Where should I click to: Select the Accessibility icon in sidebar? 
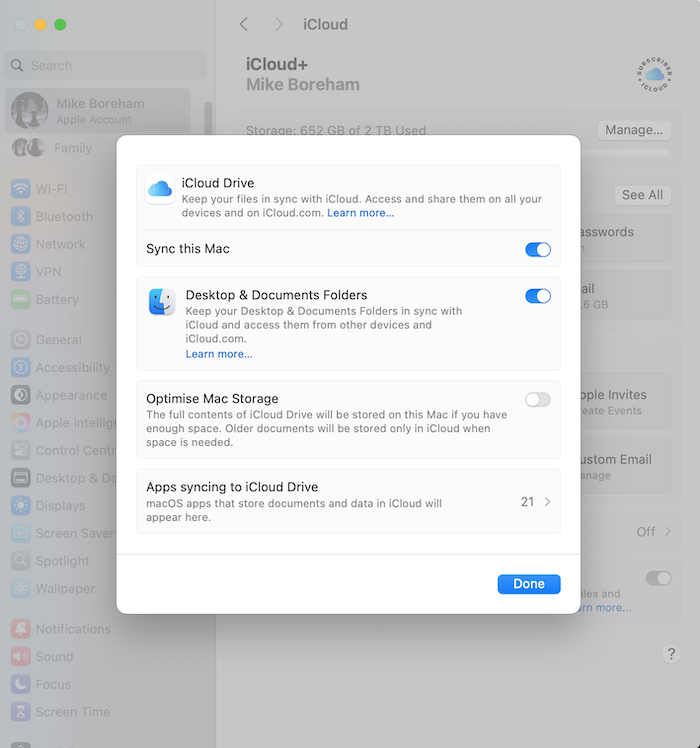(21, 367)
